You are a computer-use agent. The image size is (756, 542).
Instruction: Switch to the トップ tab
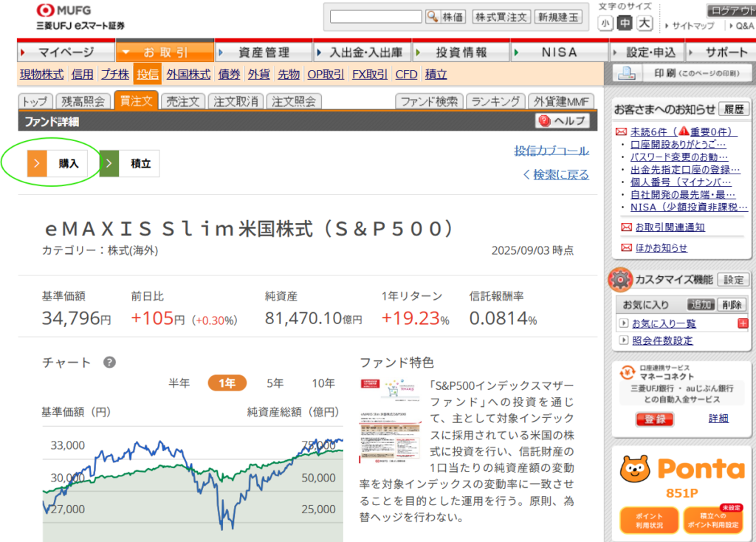point(35,101)
